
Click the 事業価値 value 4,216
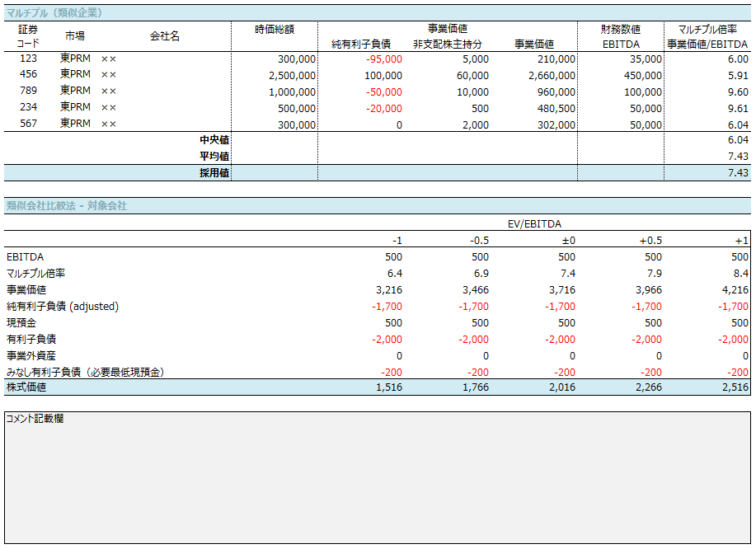[735, 289]
